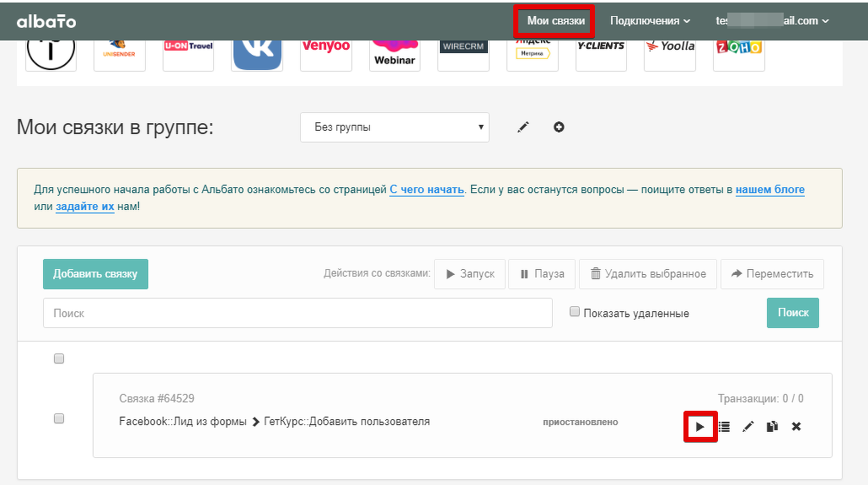Screen dimensions: 868x485
Task: Click the VK service logo
Action: click(x=257, y=54)
